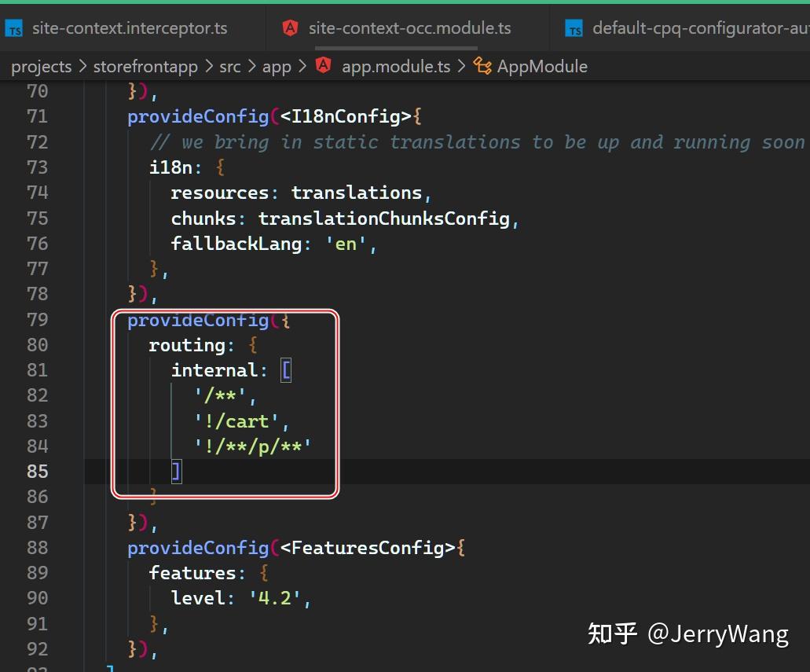Click line number 85 in the gutter
810x672 pixels.
37,471
